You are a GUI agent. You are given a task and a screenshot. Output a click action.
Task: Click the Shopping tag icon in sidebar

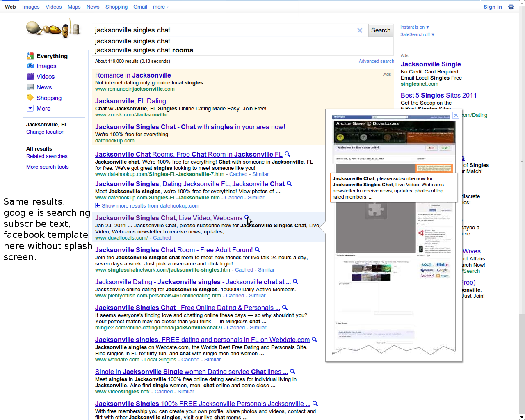tap(30, 98)
